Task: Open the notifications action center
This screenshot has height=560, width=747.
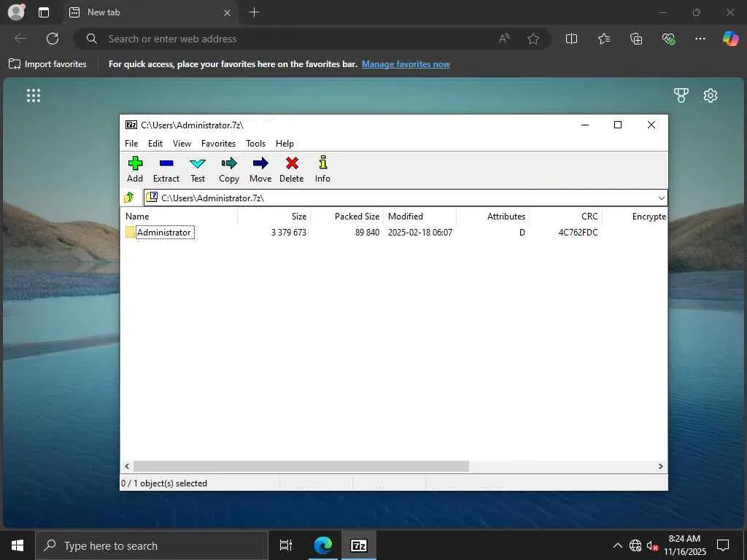Action: point(723,545)
